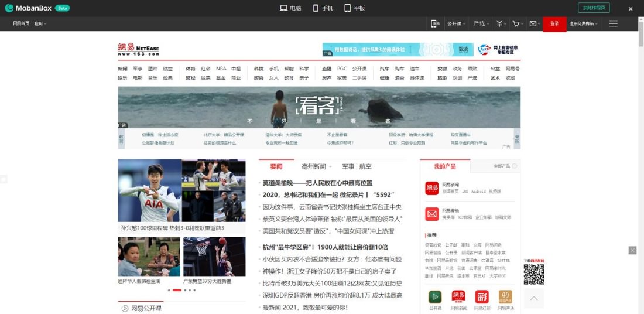The height and width of the screenshot is (314, 644).
Task: Open the 娱乐 navigation link
Action: click(x=122, y=77)
